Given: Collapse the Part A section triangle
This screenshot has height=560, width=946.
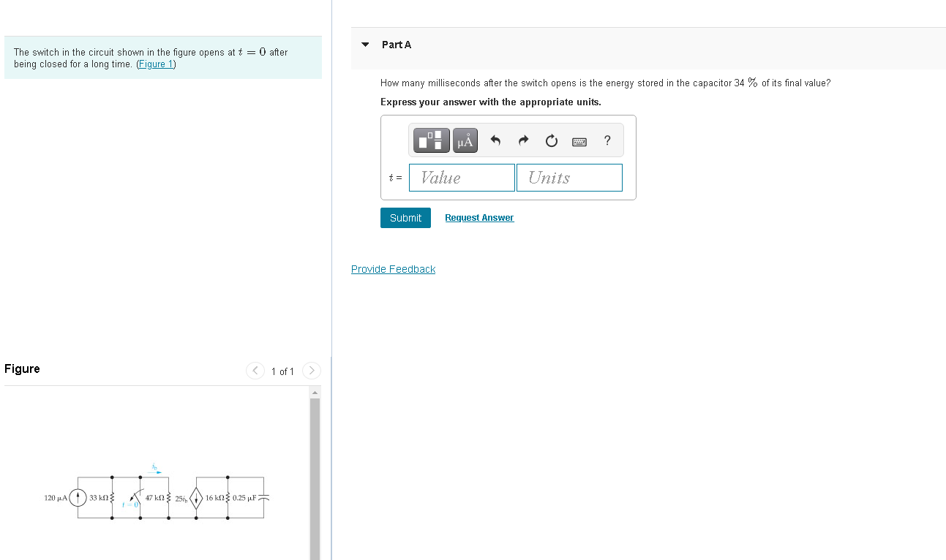Looking at the screenshot, I should 365,45.
